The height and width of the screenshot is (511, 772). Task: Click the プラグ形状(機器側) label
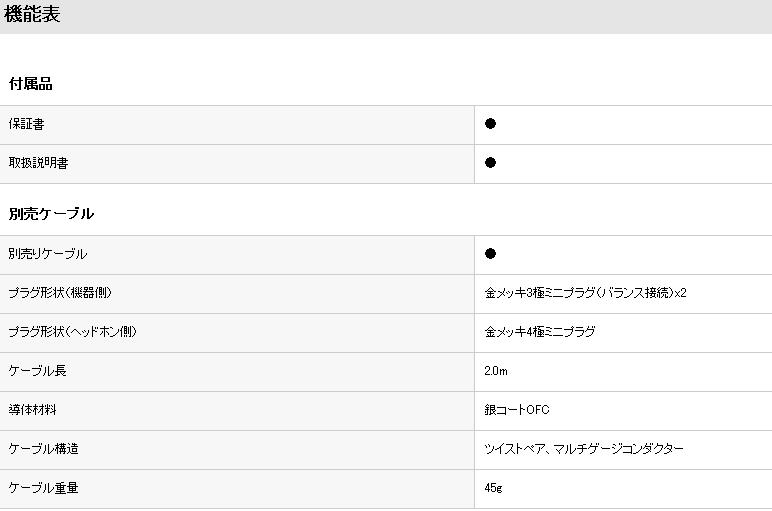[x=60, y=293]
